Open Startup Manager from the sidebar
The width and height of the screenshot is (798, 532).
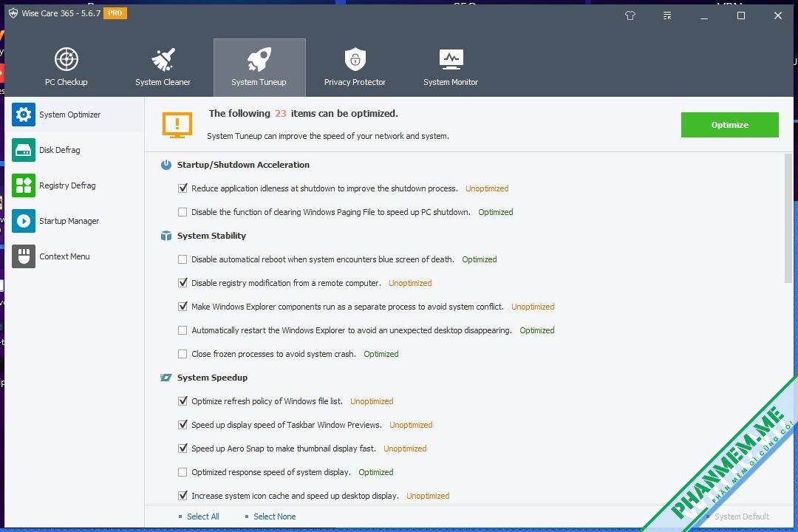click(75, 221)
